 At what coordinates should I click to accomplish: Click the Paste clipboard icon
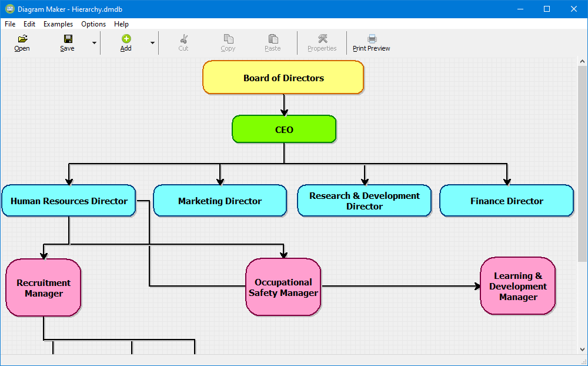point(272,39)
